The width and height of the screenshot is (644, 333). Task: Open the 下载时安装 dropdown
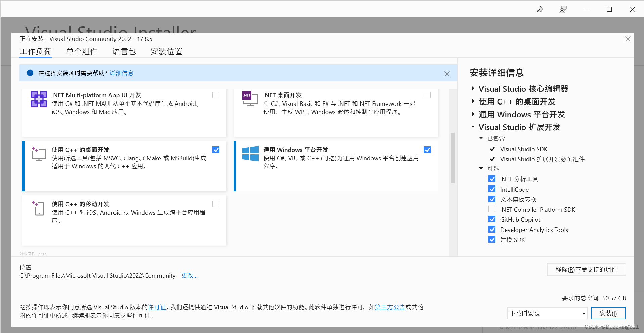click(547, 313)
